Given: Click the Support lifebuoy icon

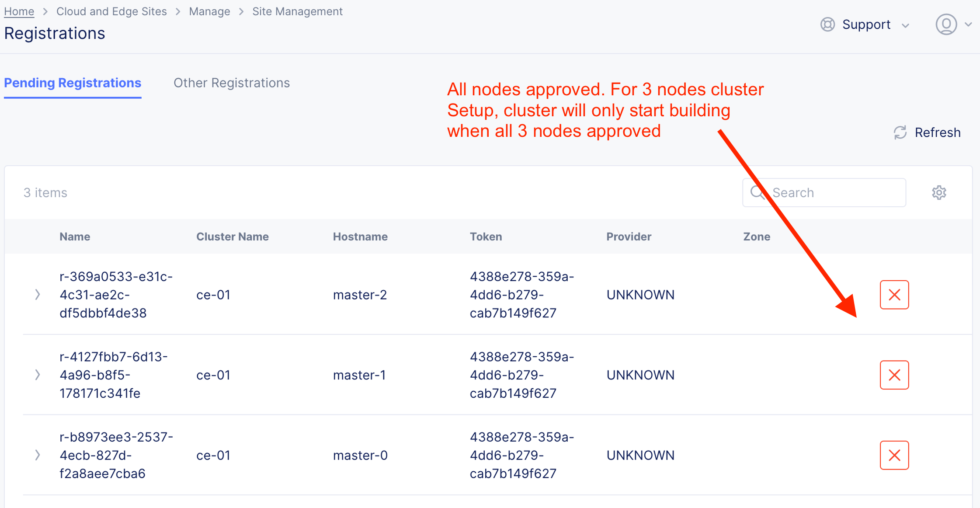Looking at the screenshot, I should coord(827,24).
